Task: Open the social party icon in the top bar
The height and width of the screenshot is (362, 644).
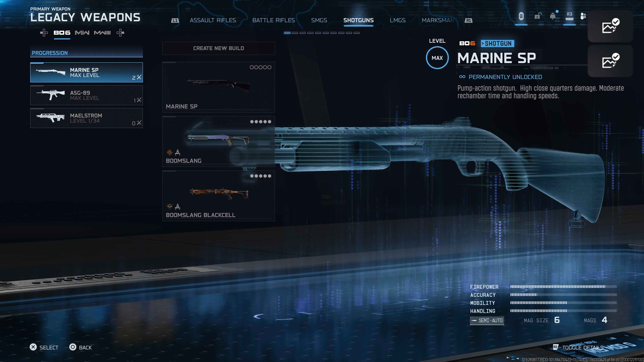Action: pos(583,16)
